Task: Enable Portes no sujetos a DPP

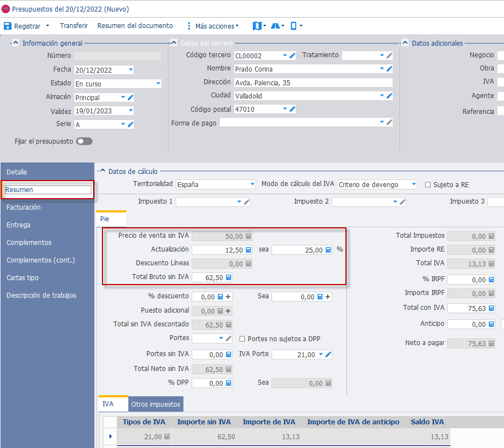Action: point(242,339)
